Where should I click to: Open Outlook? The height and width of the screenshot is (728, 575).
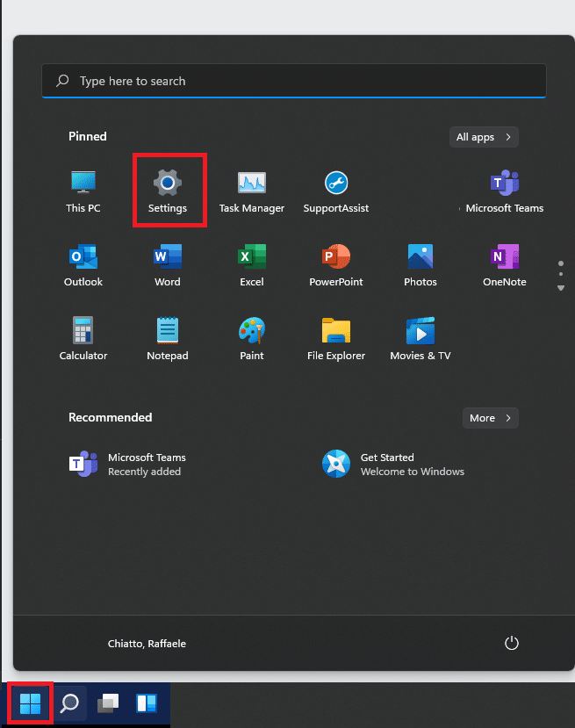coord(83,265)
